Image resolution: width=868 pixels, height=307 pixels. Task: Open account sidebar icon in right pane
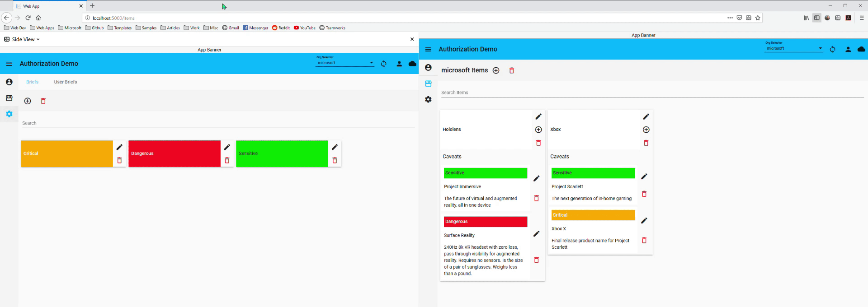click(x=428, y=67)
